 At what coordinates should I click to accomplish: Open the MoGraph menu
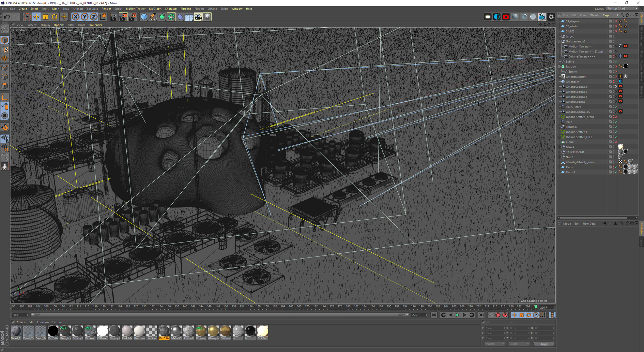(x=155, y=9)
